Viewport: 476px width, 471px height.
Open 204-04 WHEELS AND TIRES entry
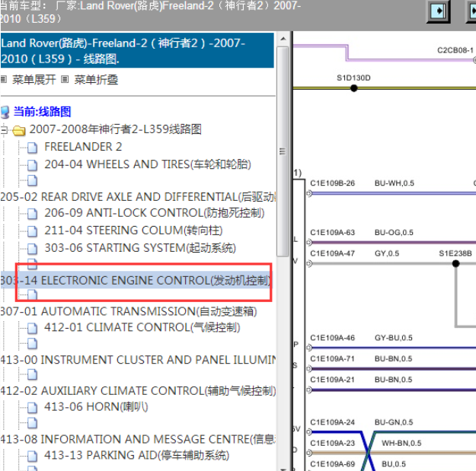coord(148,164)
